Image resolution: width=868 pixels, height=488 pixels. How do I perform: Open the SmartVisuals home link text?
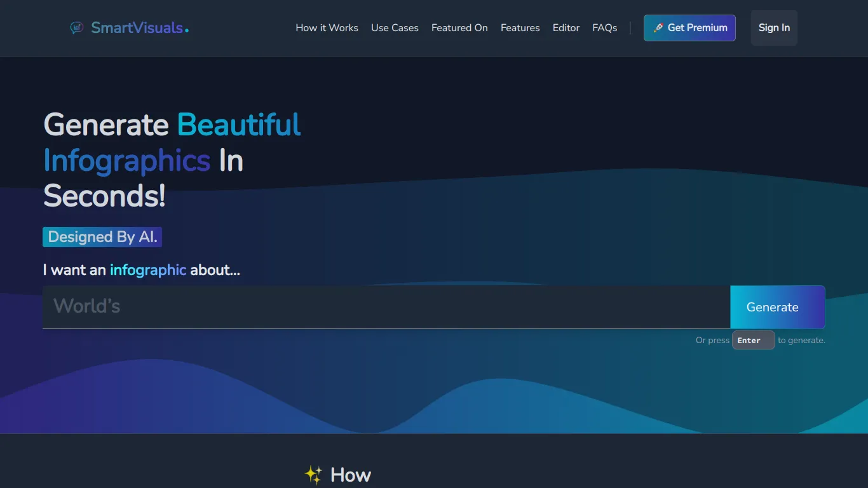point(140,28)
